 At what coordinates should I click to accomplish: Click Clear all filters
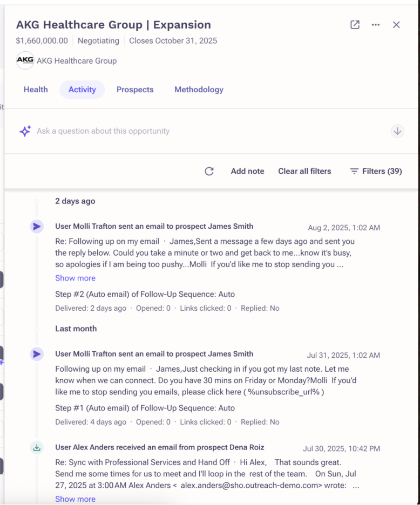pyautogui.click(x=304, y=172)
